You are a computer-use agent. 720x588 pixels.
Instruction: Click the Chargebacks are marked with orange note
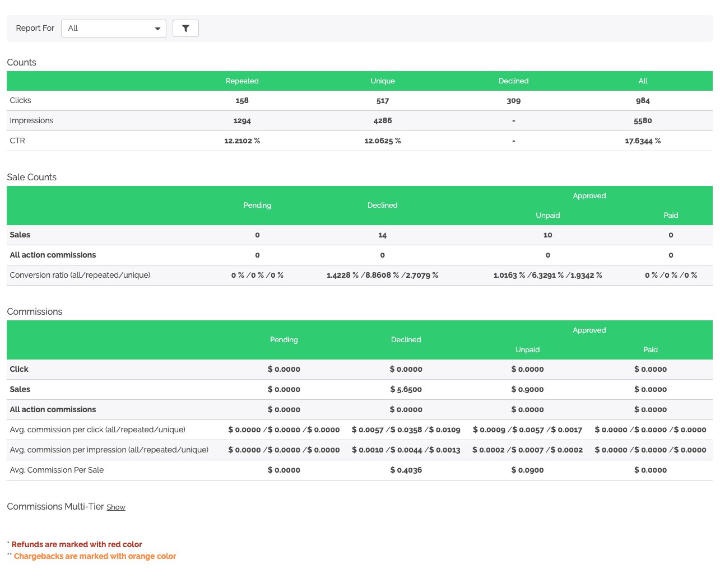click(x=95, y=556)
